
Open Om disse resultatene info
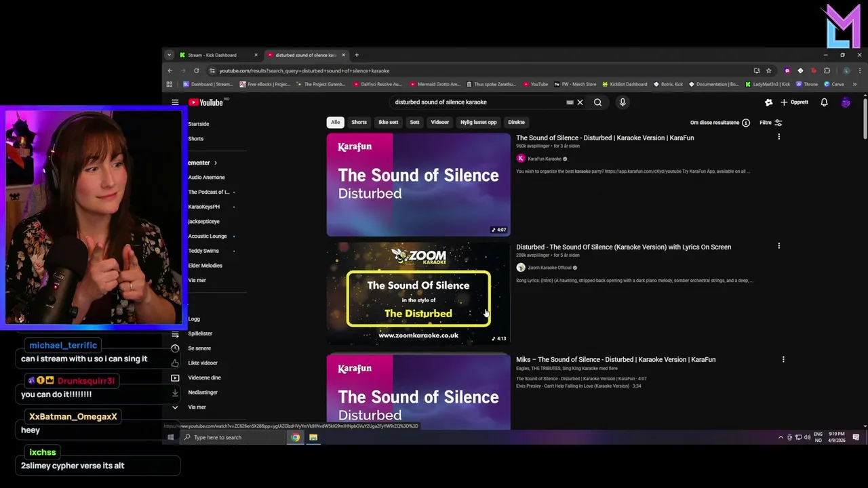pyautogui.click(x=719, y=123)
